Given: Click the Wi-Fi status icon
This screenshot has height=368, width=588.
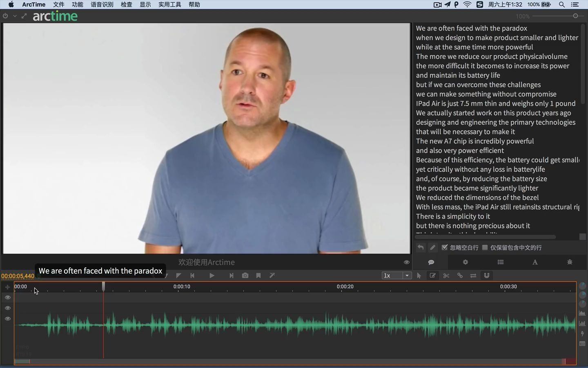Looking at the screenshot, I should [468, 4].
